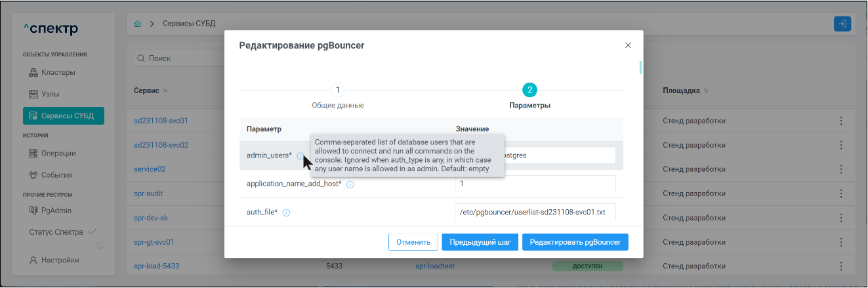
Task: Click the Отменить button
Action: [413, 242]
